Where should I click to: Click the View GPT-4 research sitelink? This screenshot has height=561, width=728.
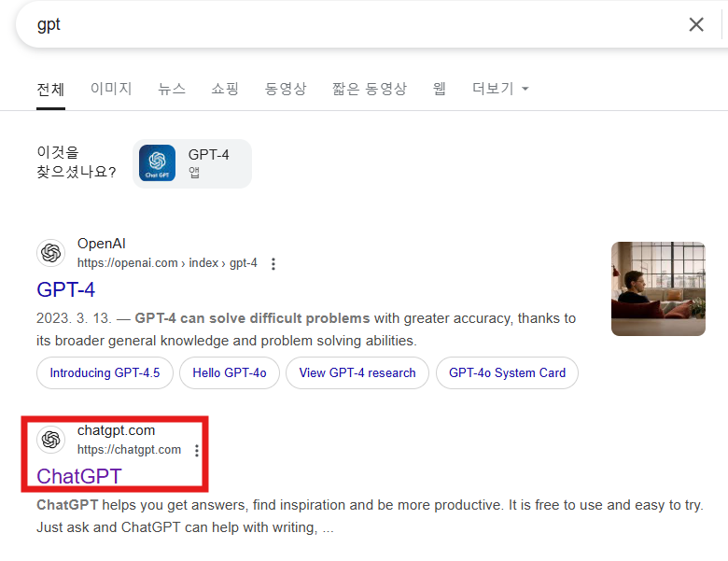(357, 373)
